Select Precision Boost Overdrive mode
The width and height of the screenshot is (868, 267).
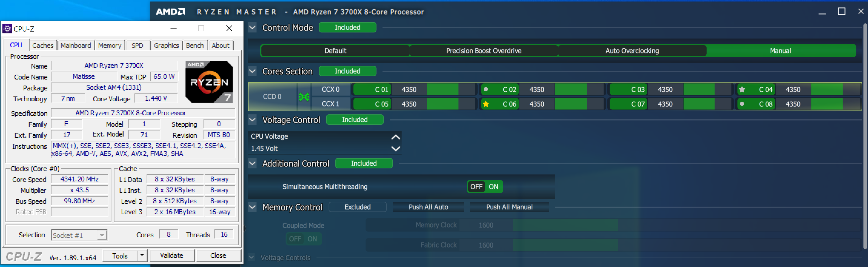click(484, 51)
